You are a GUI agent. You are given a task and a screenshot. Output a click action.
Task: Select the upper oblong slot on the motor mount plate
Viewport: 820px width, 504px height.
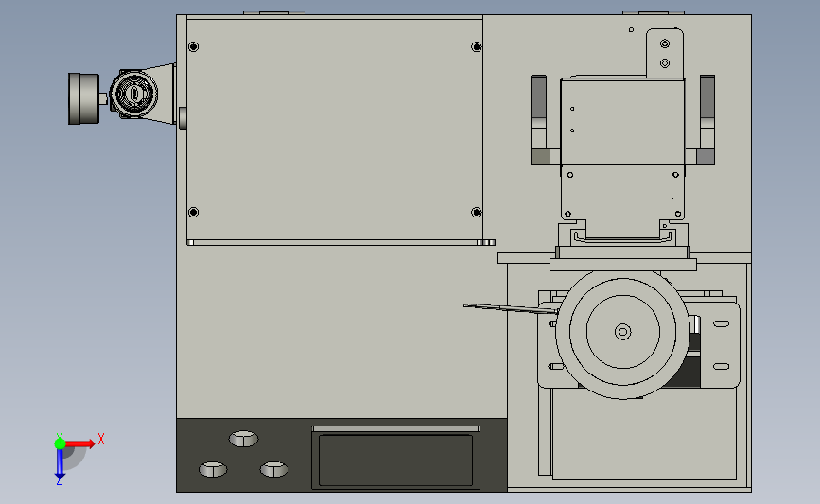click(x=721, y=323)
